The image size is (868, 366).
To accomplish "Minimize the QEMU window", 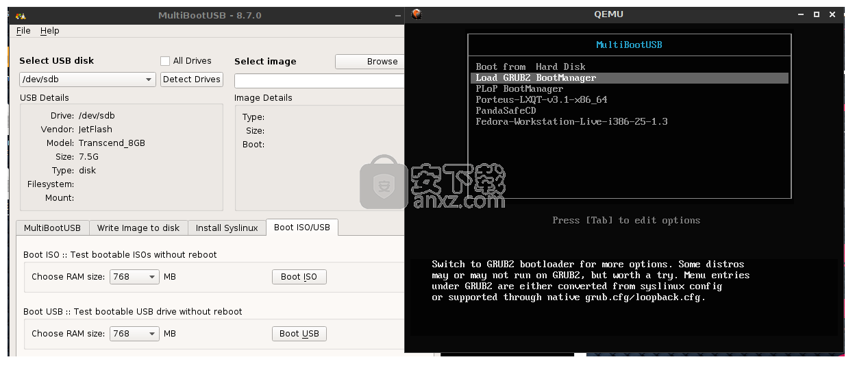I will (x=800, y=14).
